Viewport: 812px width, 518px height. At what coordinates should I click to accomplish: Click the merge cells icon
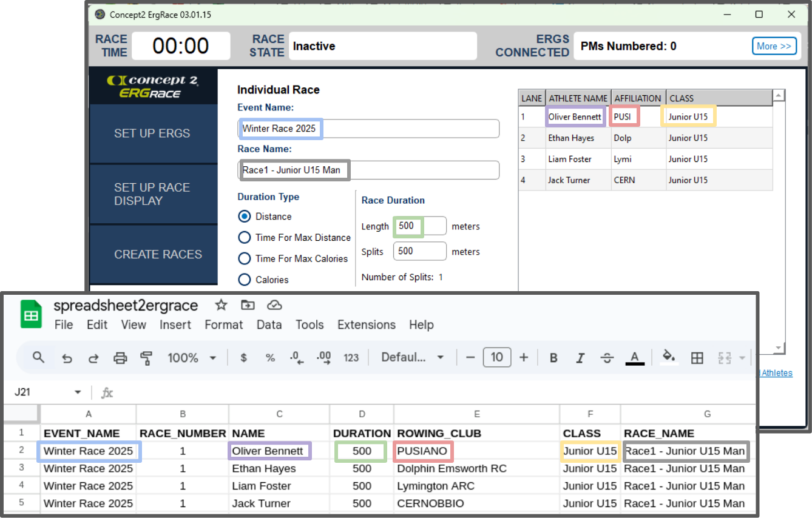point(725,358)
